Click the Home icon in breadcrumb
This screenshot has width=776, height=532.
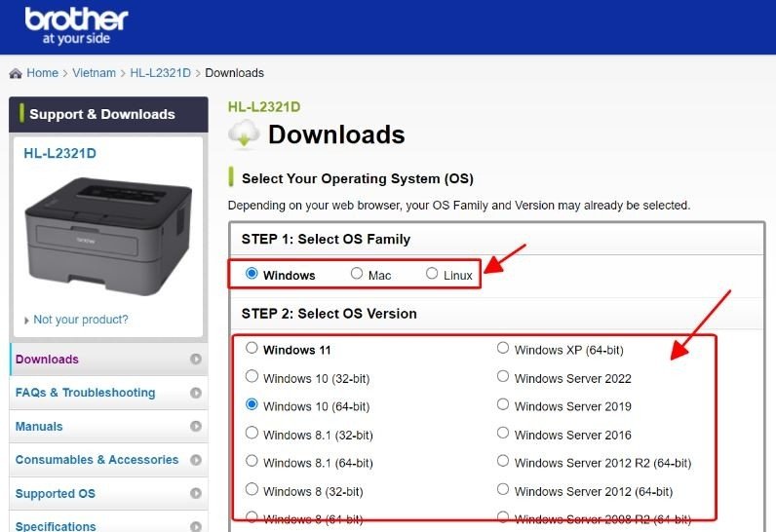pos(16,73)
